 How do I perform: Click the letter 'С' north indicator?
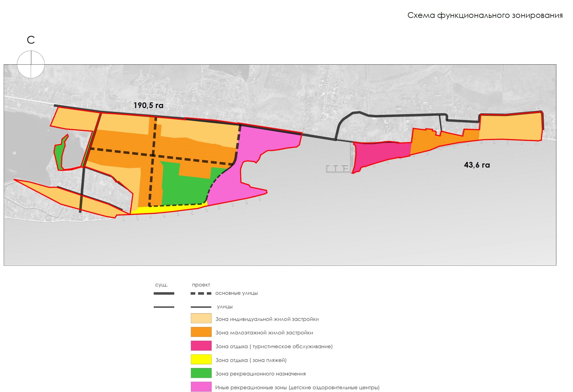[31, 40]
